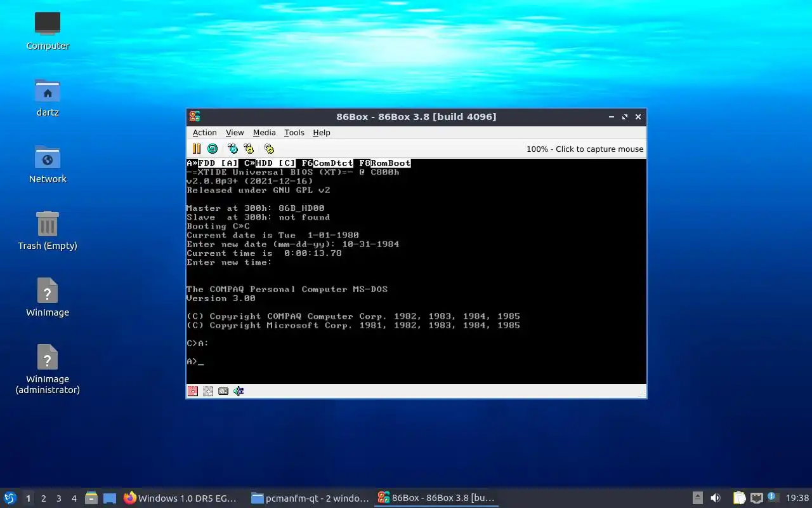Open the Media menu
Viewport: 812px width, 508px height.
tap(264, 133)
